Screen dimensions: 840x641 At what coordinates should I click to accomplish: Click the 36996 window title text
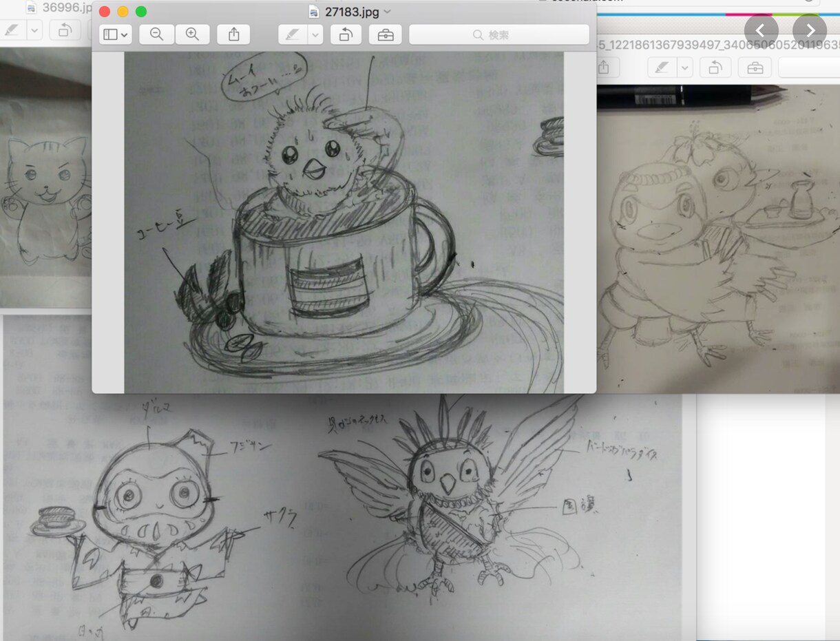67,8
